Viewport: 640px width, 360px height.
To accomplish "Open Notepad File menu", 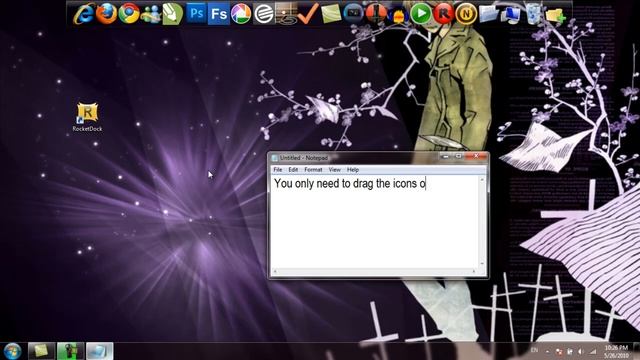I will (x=278, y=169).
